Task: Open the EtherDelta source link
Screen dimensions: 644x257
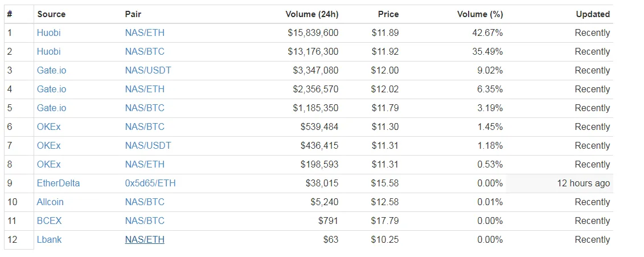Action: tap(58, 183)
